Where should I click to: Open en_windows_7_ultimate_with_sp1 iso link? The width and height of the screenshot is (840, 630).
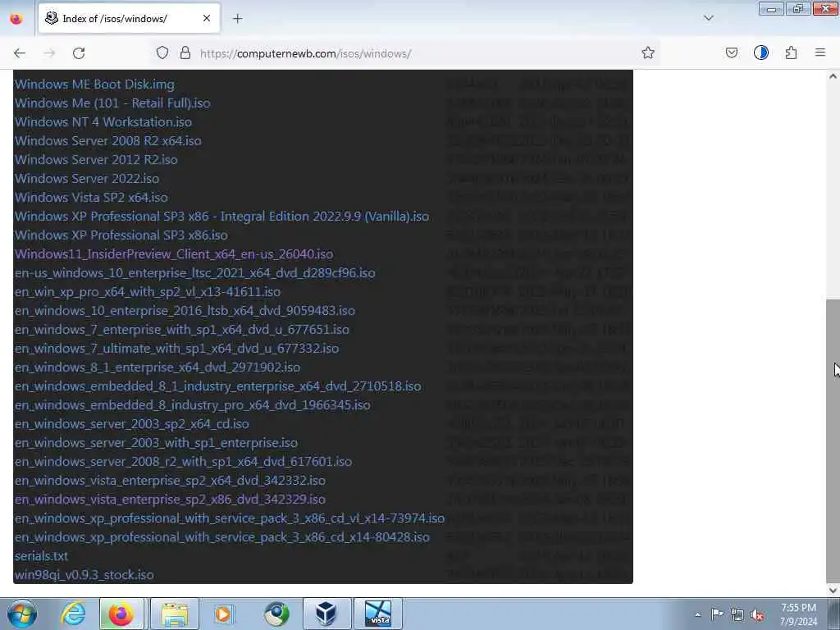pyautogui.click(x=176, y=348)
